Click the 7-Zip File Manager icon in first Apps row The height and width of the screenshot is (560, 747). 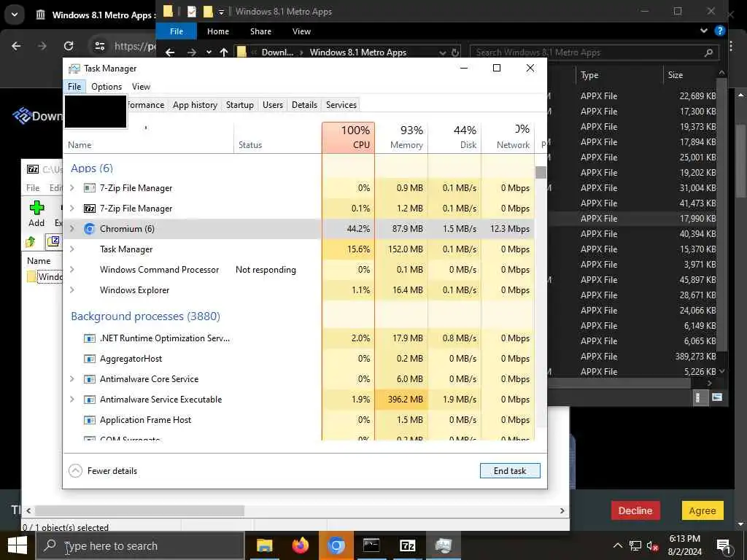click(90, 188)
